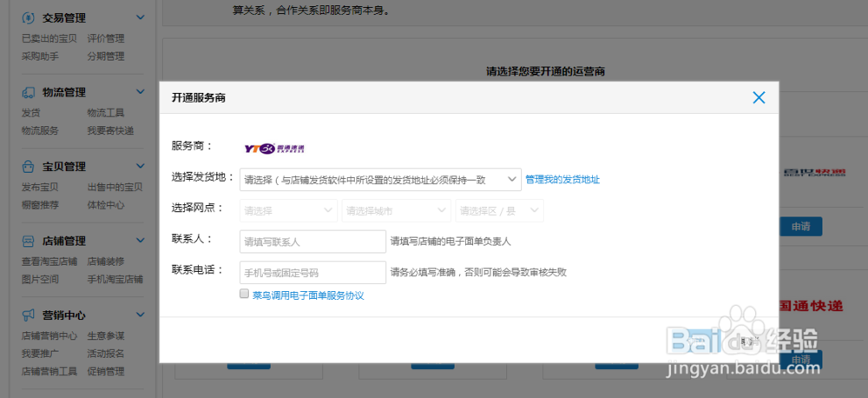
Task: Open 物流服务 in sidebar
Action: point(40,130)
